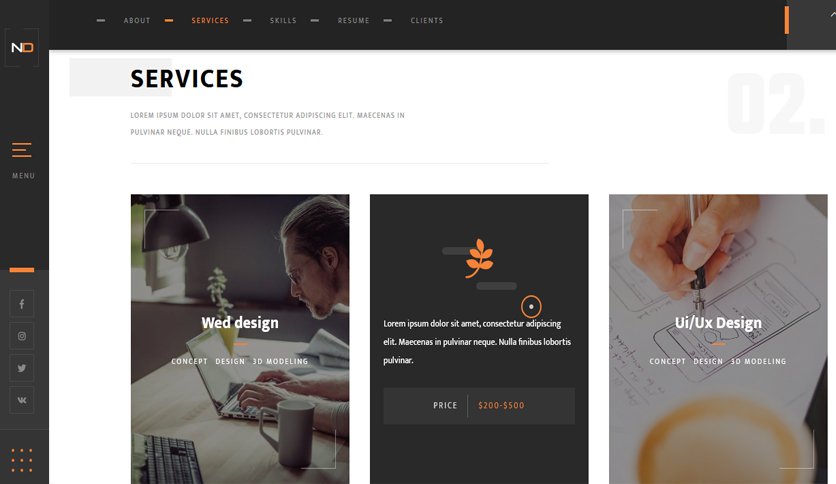Image resolution: width=836 pixels, height=484 pixels.
Task: Navigate to the Clients section
Action: 427,20
